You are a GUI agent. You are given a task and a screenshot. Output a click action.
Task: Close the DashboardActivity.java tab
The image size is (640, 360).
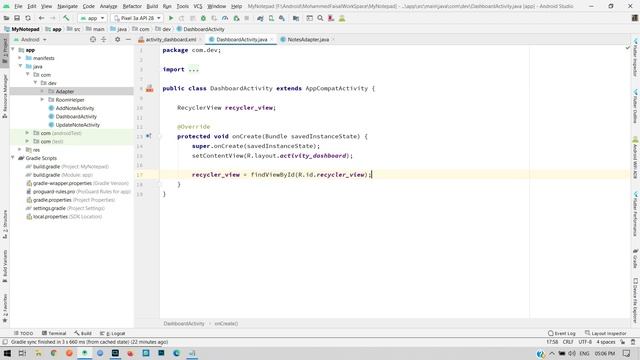click(271, 40)
